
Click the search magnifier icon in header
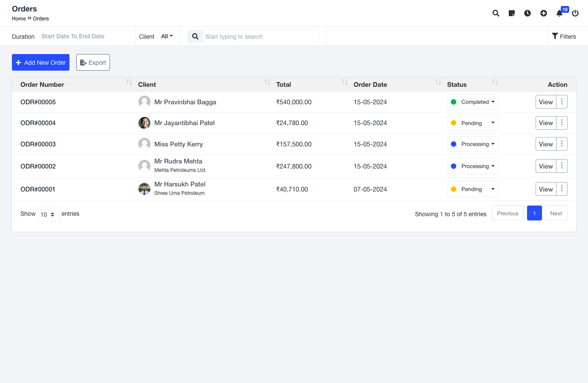pos(496,13)
